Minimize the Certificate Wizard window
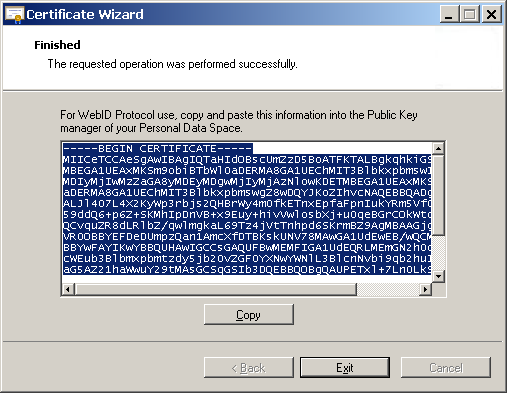The width and height of the screenshot is (507, 393). 449,14
